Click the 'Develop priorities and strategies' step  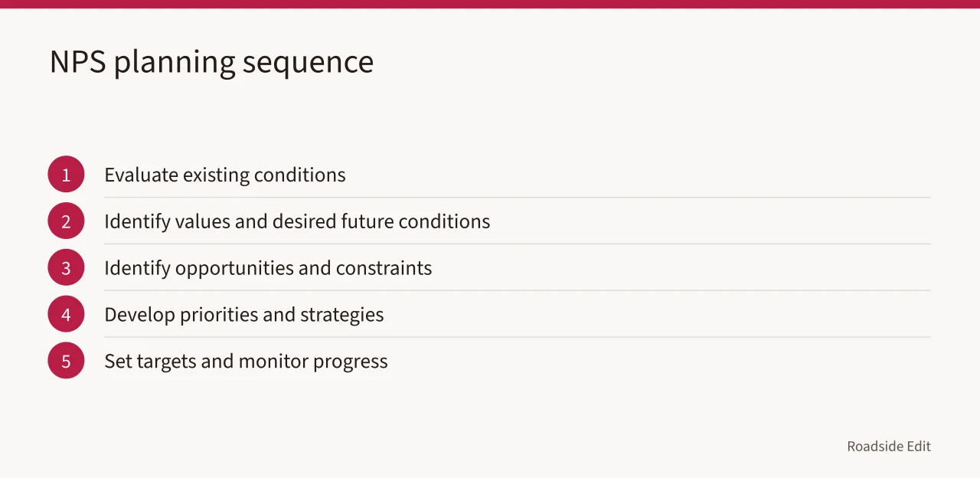pyautogui.click(x=244, y=315)
